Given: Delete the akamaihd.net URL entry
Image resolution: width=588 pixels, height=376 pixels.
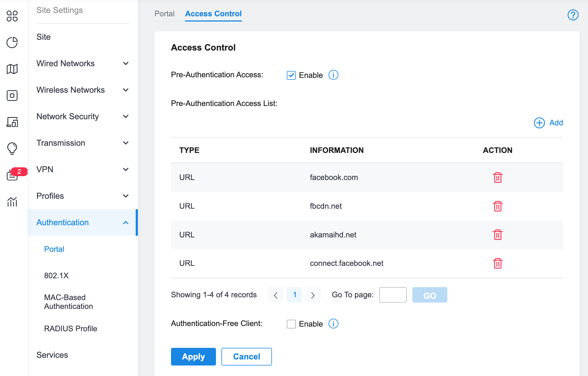Looking at the screenshot, I should tap(498, 235).
